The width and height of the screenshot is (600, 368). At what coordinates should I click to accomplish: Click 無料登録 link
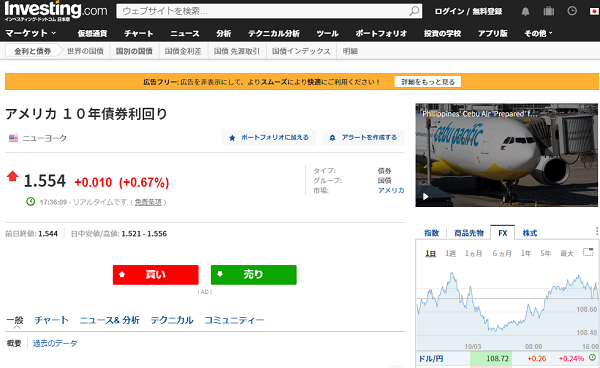pyautogui.click(x=487, y=11)
